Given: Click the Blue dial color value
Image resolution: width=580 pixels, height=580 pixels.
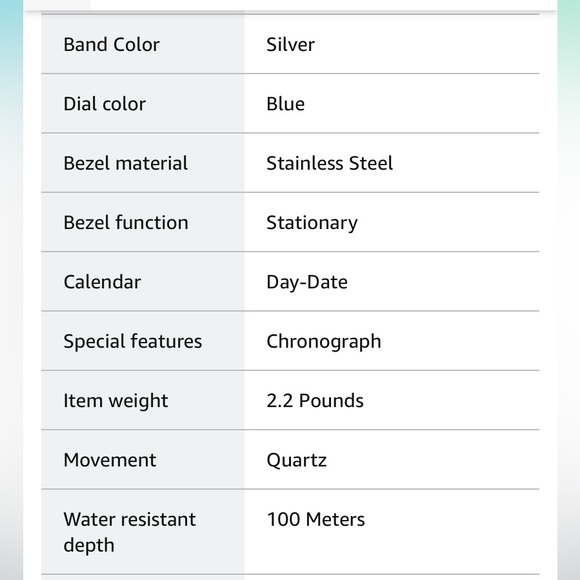Looking at the screenshot, I should tap(286, 104).
